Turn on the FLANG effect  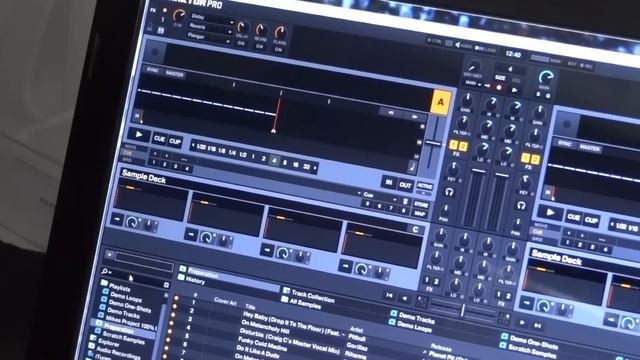278,49
